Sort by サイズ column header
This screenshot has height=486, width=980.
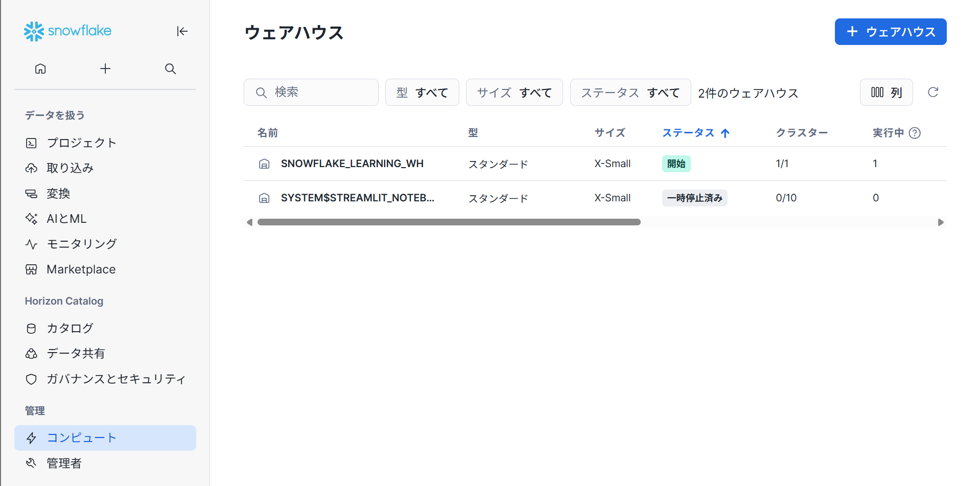coord(610,133)
